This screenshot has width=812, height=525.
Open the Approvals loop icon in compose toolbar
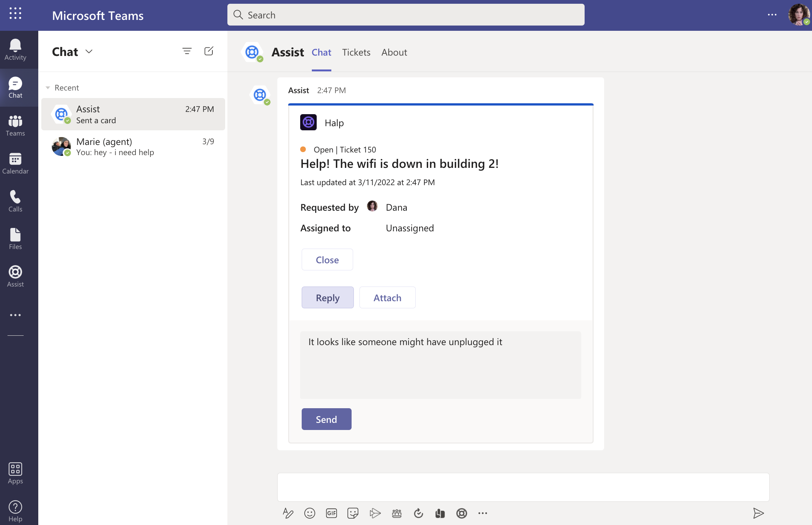click(x=418, y=513)
